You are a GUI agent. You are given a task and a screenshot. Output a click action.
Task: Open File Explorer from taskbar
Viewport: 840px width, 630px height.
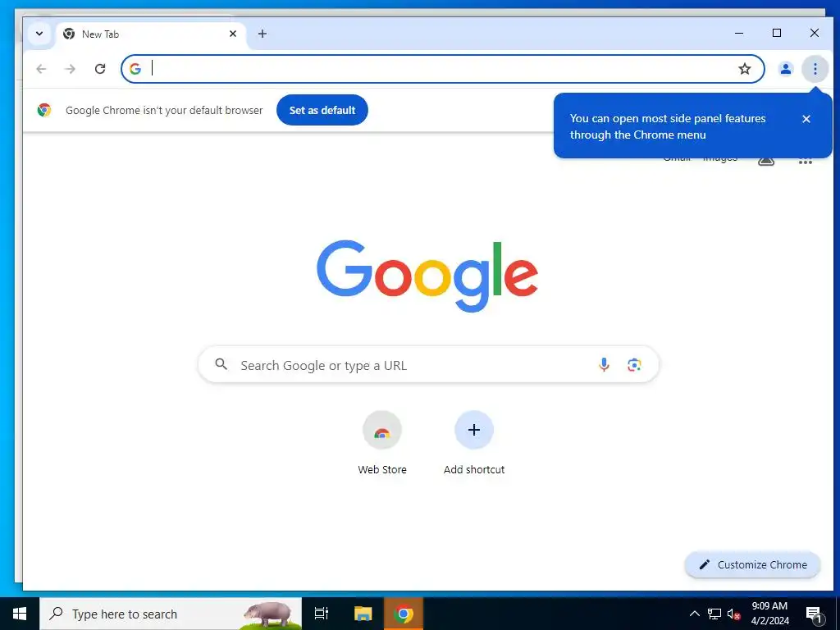click(363, 614)
